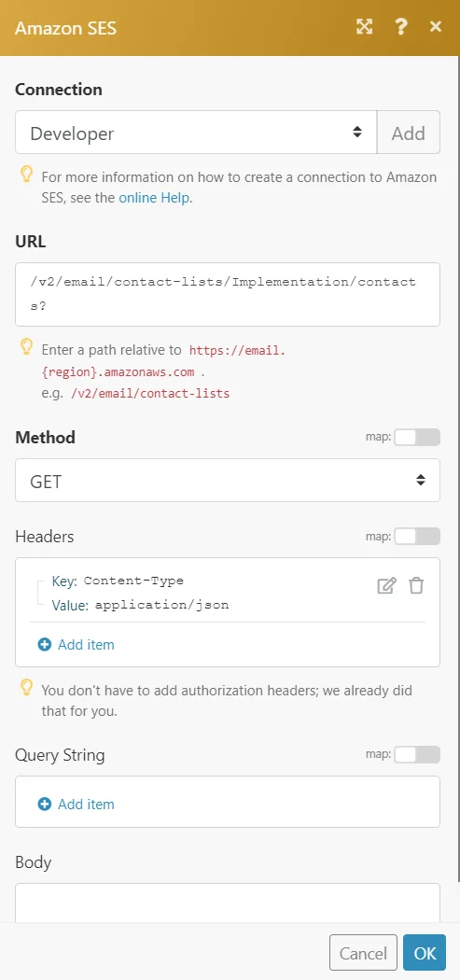The image size is (460, 980).
Task: Toggle the map switch for Method
Action: point(417,438)
